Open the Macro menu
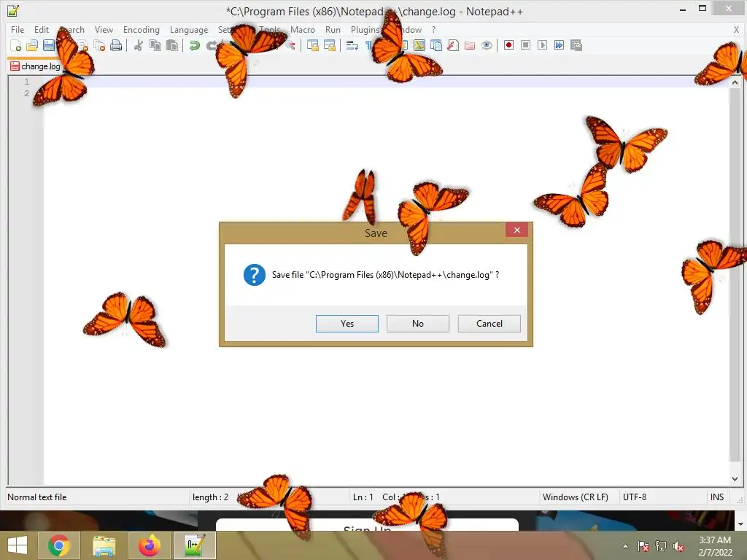The image size is (747, 560). [303, 29]
